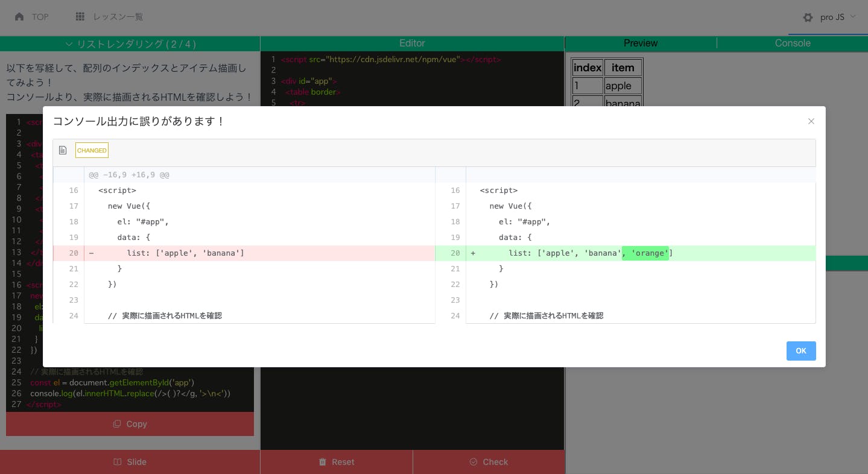The height and width of the screenshot is (474, 868).
Task: Click the Copy icon button
Action: click(117, 424)
